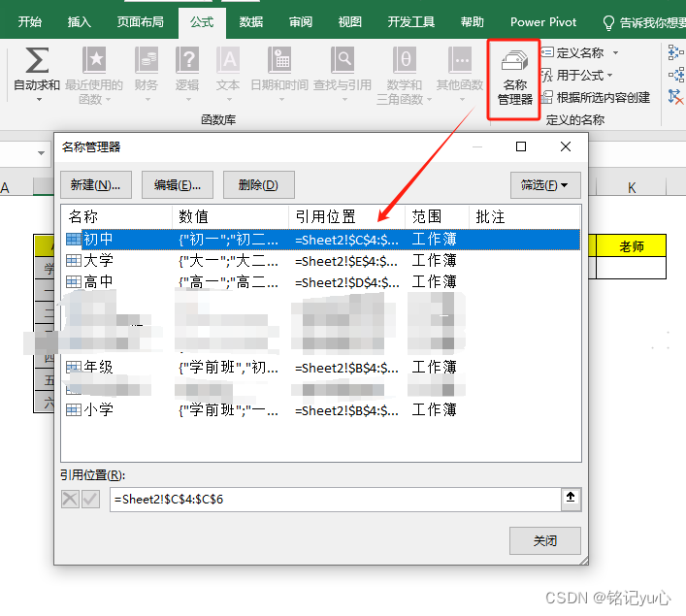Select the 高中 name row

[x=322, y=282]
